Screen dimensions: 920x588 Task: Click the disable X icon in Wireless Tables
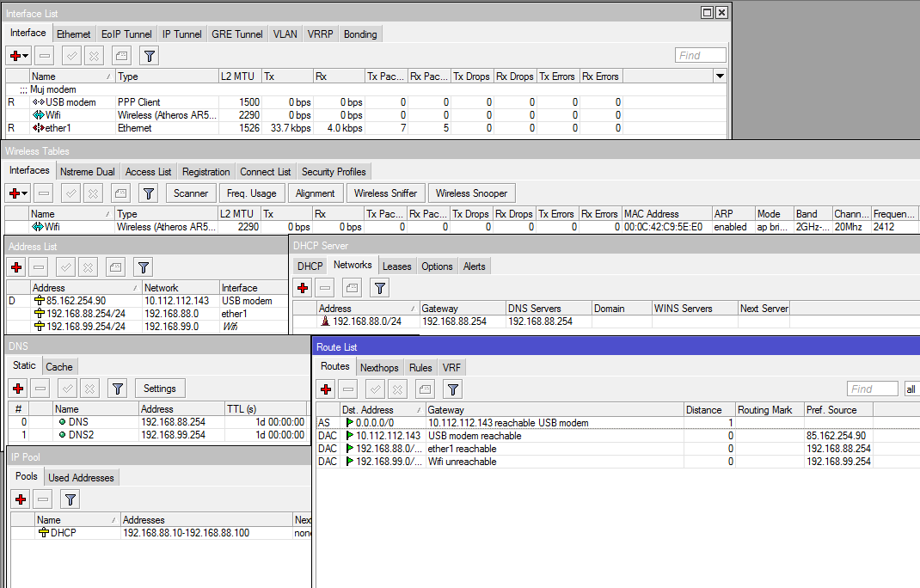(93, 193)
